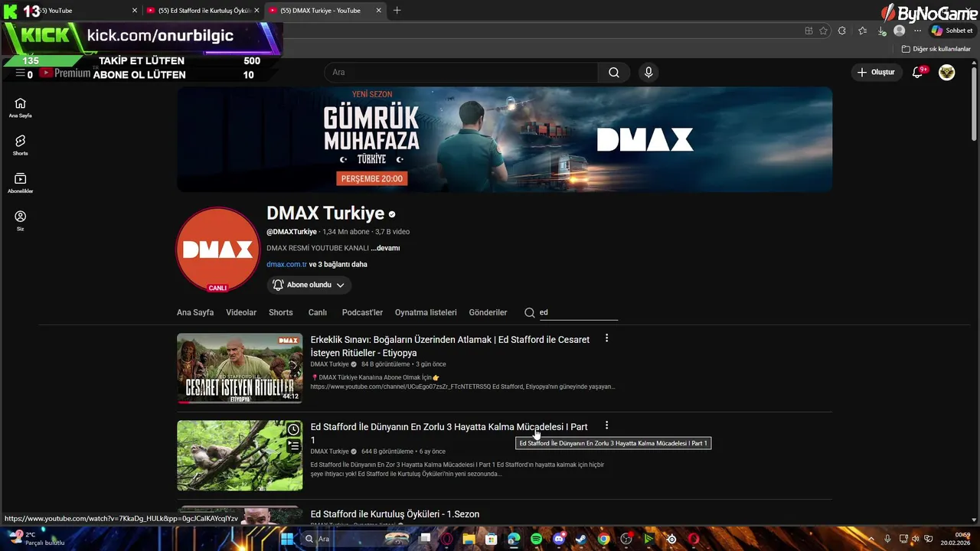Viewport: 980px width, 551px height.
Task: Open Ed Stafford Hayatta Kalma Mücadelesi Part 1 title
Action: 449,433
